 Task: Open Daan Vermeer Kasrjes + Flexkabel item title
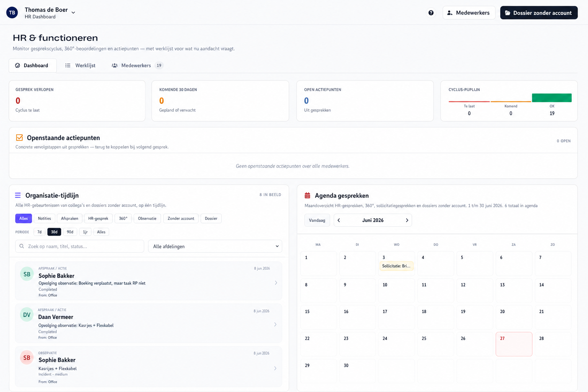coord(76,325)
